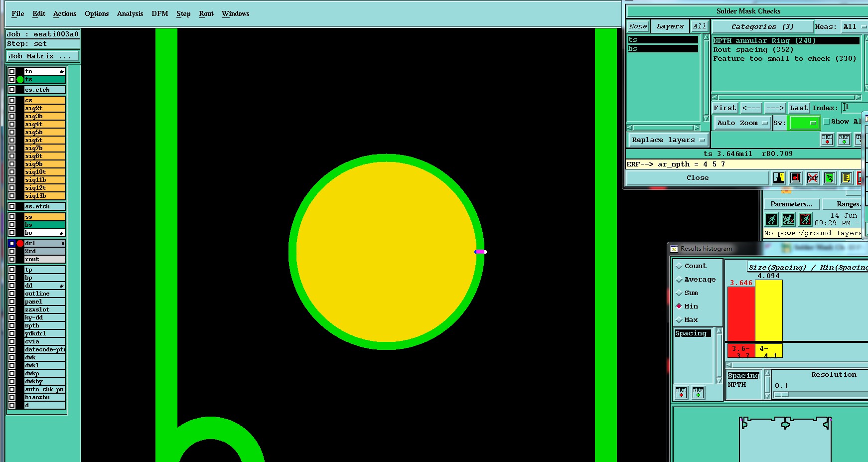The width and height of the screenshot is (868, 462).
Task: Toggle the Show All checkbox
Action: click(x=827, y=122)
